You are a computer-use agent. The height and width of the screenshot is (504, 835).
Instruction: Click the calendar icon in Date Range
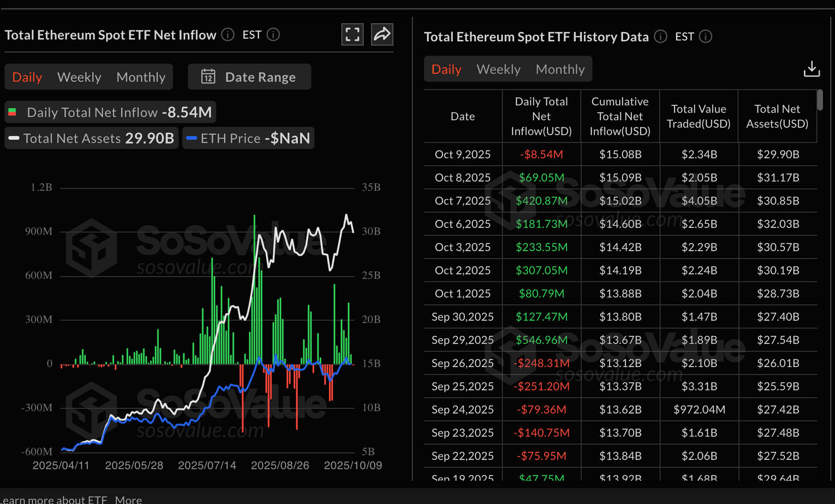208,77
